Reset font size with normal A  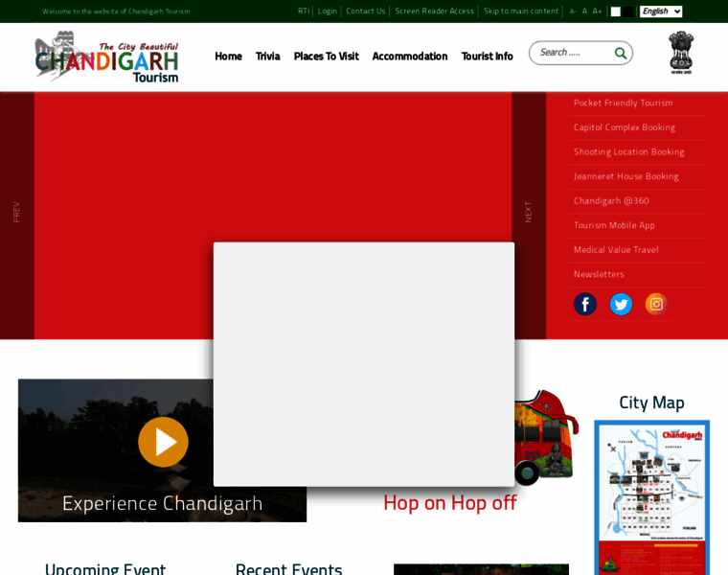584,11
